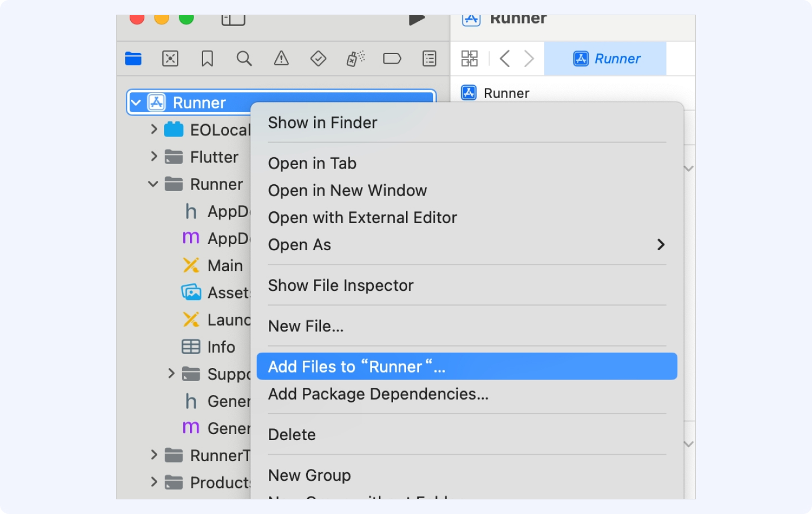This screenshot has width=812, height=514.
Task: Collapse the Runner group folder
Action: [153, 184]
